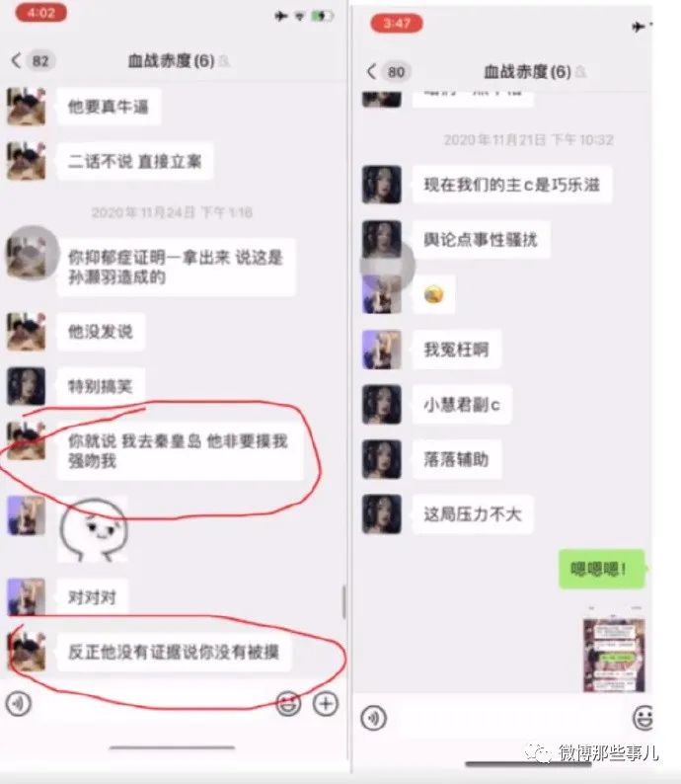This screenshot has width=681, height=784.
Task: Tap avatar next to 他要真牛逼 message
Action: click(x=27, y=106)
